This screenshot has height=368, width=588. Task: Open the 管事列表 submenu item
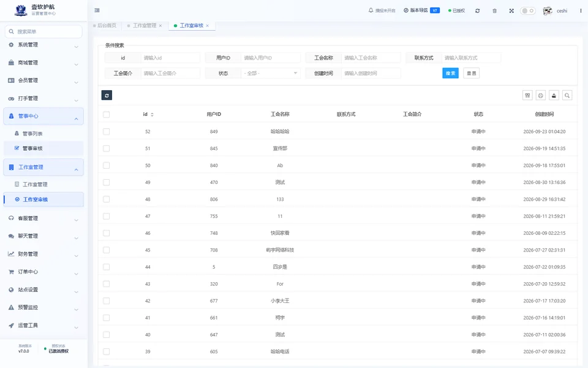43,134
